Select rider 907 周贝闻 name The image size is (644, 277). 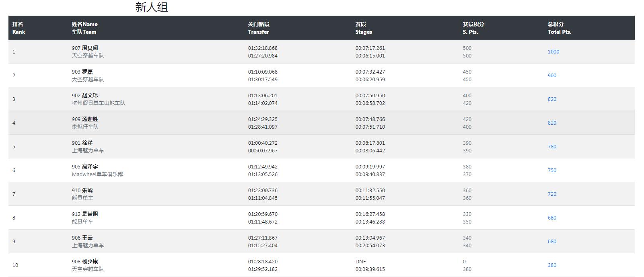[85, 48]
